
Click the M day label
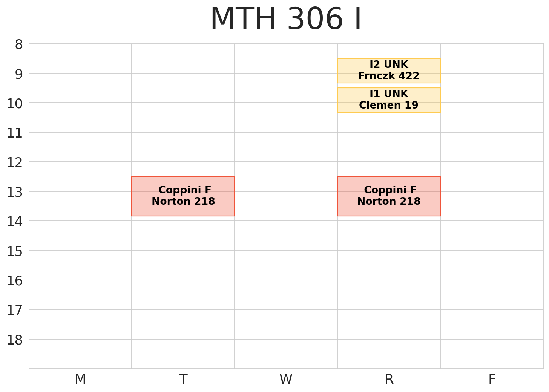pyautogui.click(x=80, y=379)
